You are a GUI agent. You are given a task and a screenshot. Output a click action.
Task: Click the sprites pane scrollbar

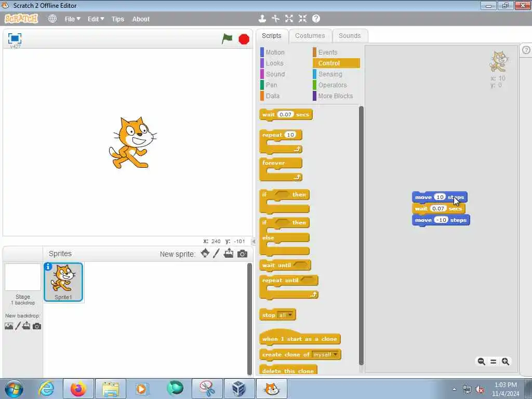pyautogui.click(x=250, y=319)
